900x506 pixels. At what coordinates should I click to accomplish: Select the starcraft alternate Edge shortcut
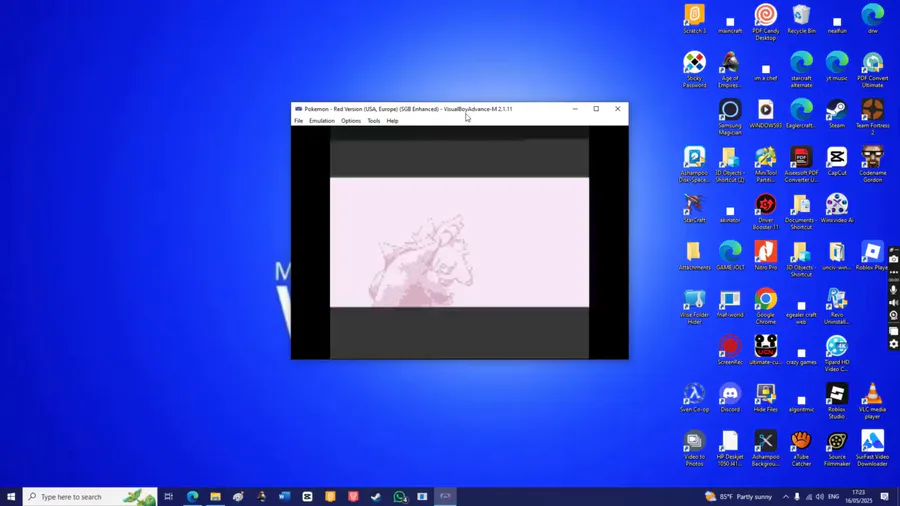[801, 70]
